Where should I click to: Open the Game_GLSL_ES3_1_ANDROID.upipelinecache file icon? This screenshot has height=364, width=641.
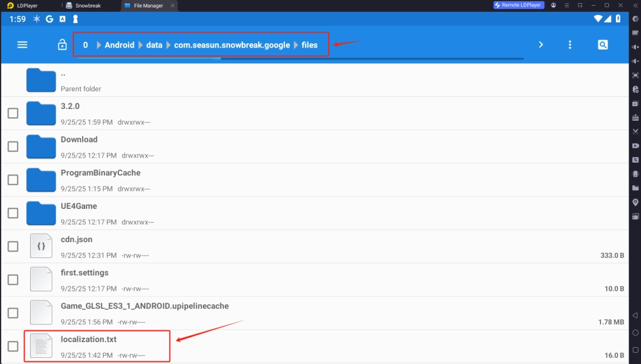pyautogui.click(x=41, y=313)
